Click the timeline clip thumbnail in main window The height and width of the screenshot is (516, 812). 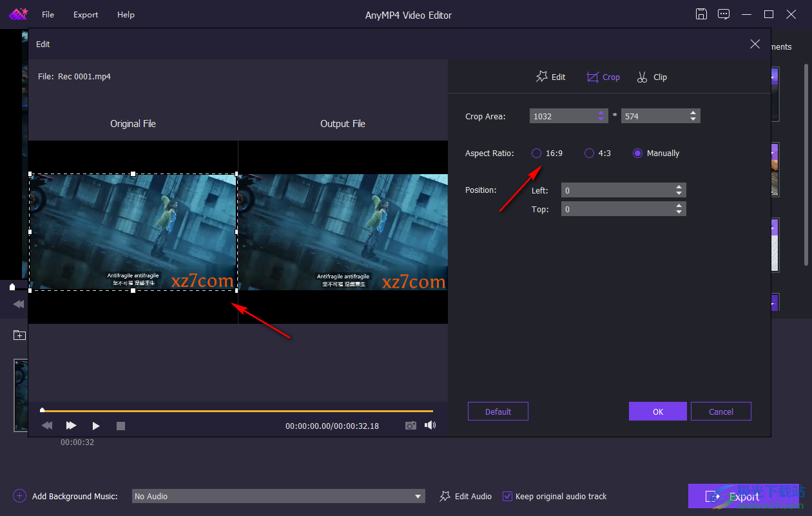click(21, 395)
